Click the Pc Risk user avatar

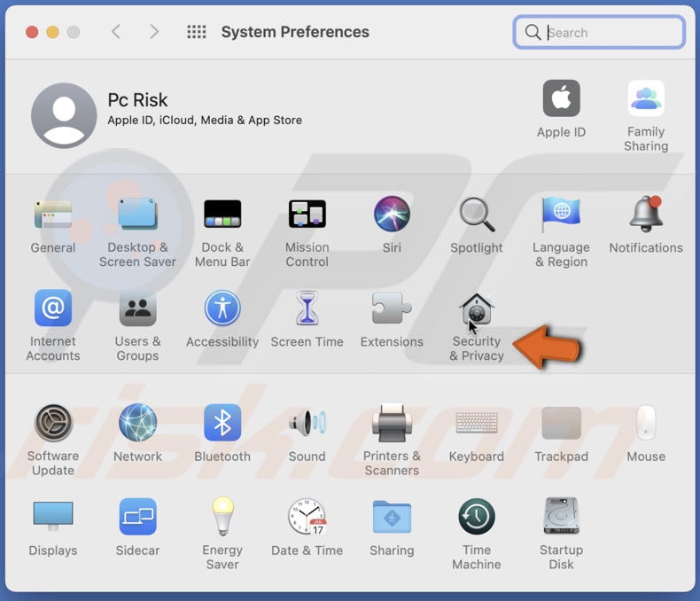64,115
